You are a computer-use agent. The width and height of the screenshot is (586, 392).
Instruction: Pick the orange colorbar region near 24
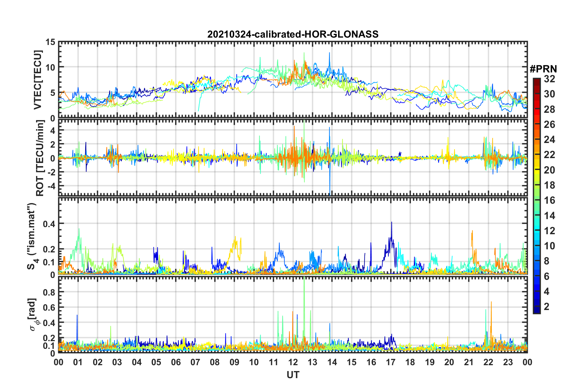click(x=536, y=140)
